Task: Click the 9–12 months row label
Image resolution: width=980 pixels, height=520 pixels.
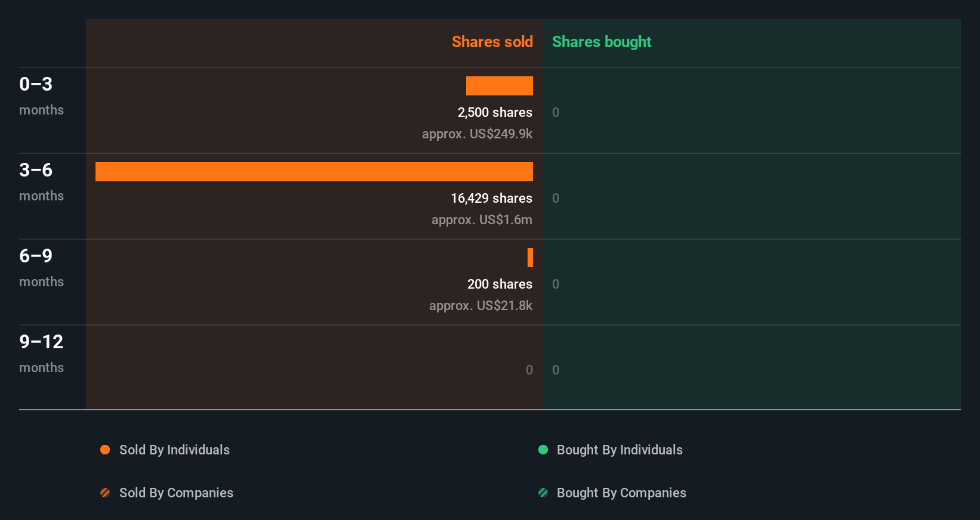Action: 41,353
